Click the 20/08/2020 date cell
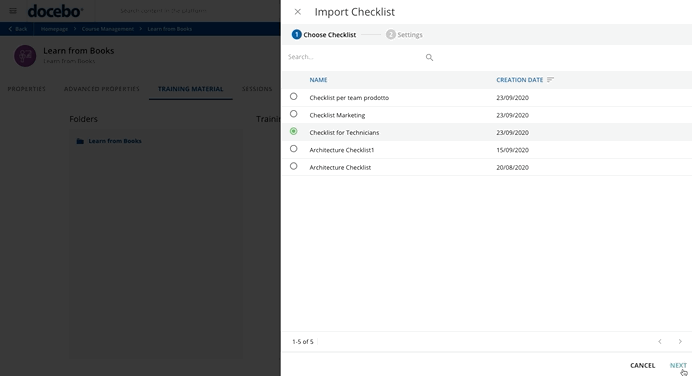The width and height of the screenshot is (692, 376). tap(512, 167)
